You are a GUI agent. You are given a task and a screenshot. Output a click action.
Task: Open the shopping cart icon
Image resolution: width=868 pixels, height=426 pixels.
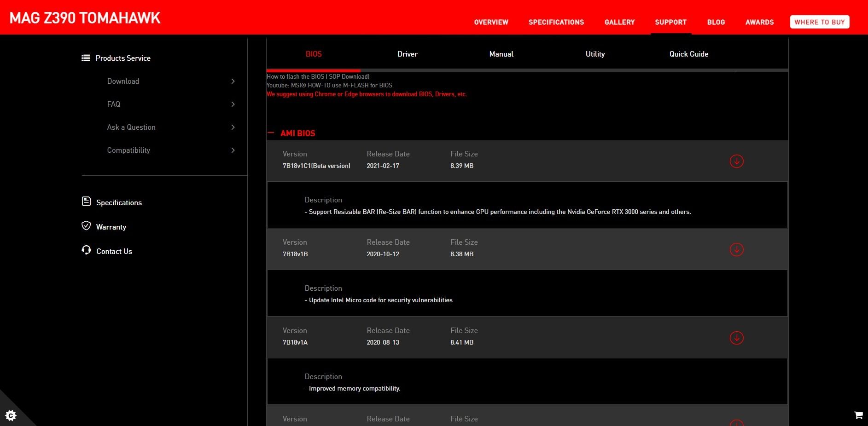[x=858, y=415]
